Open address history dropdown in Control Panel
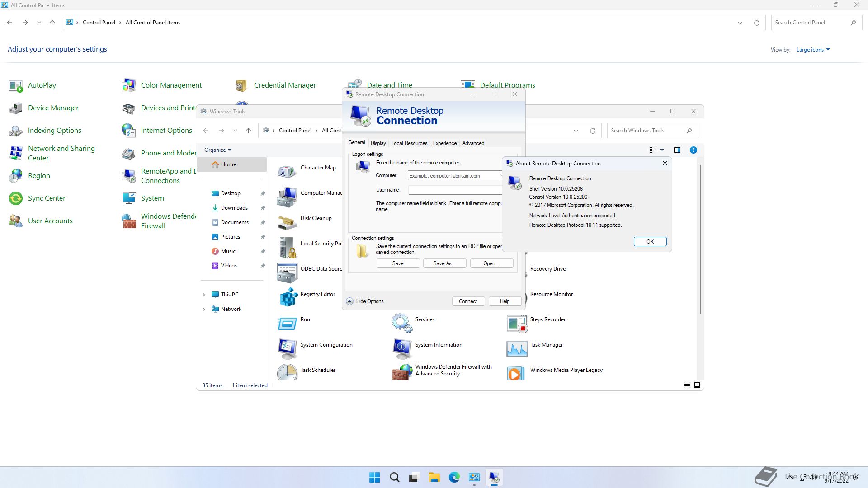Image resolution: width=868 pixels, height=488 pixels. click(x=740, y=23)
